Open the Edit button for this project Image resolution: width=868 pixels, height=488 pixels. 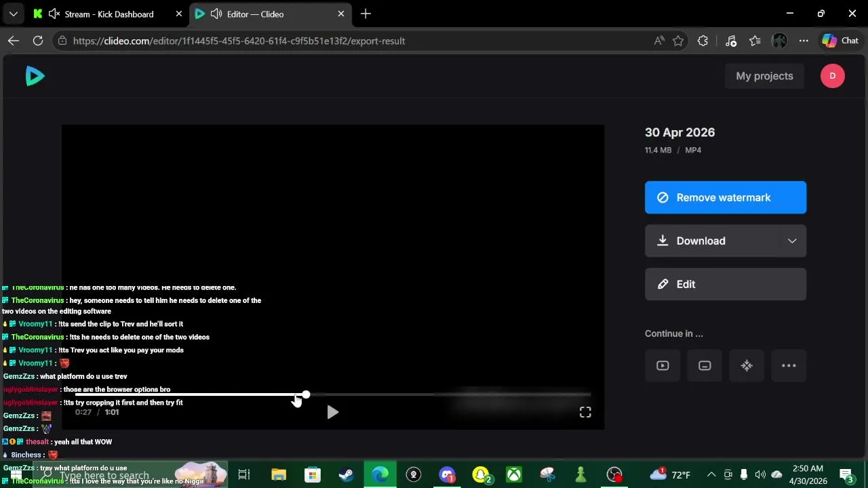click(726, 285)
